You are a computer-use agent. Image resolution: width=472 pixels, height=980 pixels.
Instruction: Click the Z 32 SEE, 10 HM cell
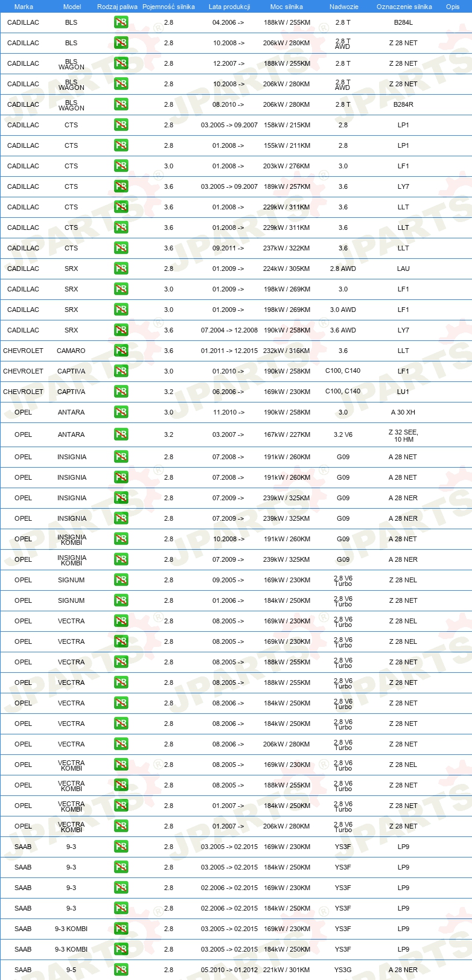coord(403,436)
